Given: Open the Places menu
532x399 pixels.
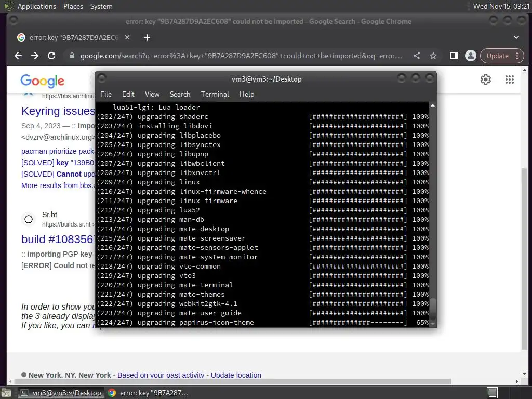Looking at the screenshot, I should click(73, 6).
